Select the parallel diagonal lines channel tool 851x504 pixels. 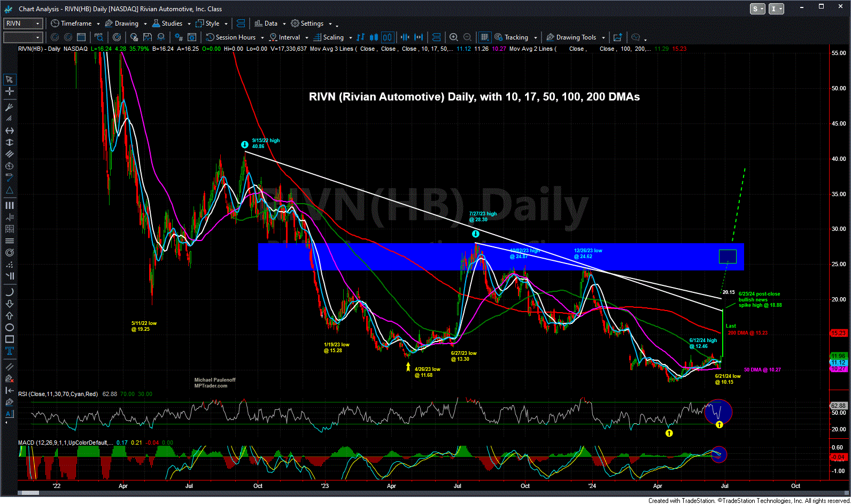point(9,154)
